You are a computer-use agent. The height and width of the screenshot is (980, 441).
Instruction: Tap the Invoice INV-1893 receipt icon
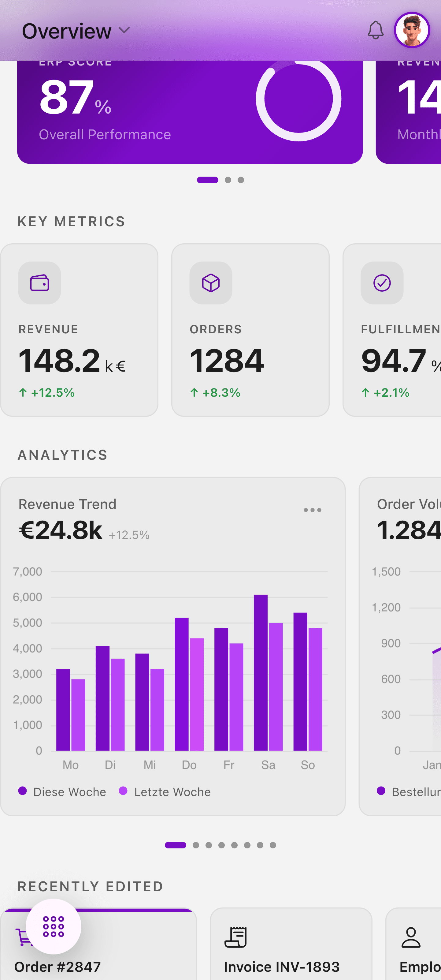coord(236,937)
